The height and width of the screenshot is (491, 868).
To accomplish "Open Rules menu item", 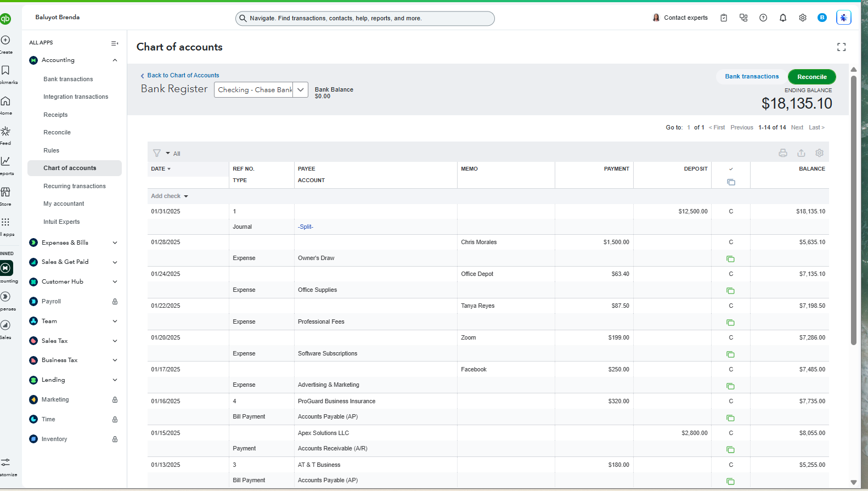I will pyautogui.click(x=51, y=150).
